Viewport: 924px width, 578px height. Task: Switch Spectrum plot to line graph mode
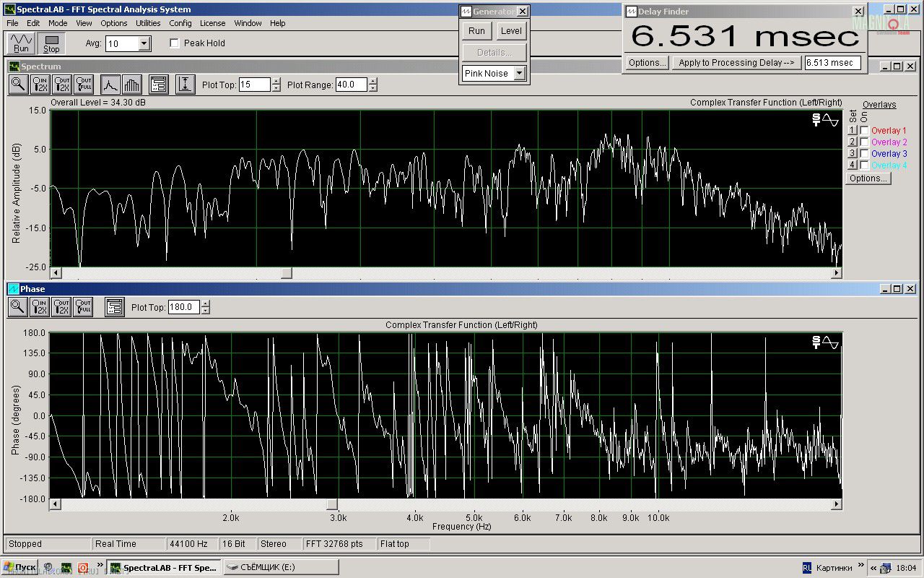point(110,85)
